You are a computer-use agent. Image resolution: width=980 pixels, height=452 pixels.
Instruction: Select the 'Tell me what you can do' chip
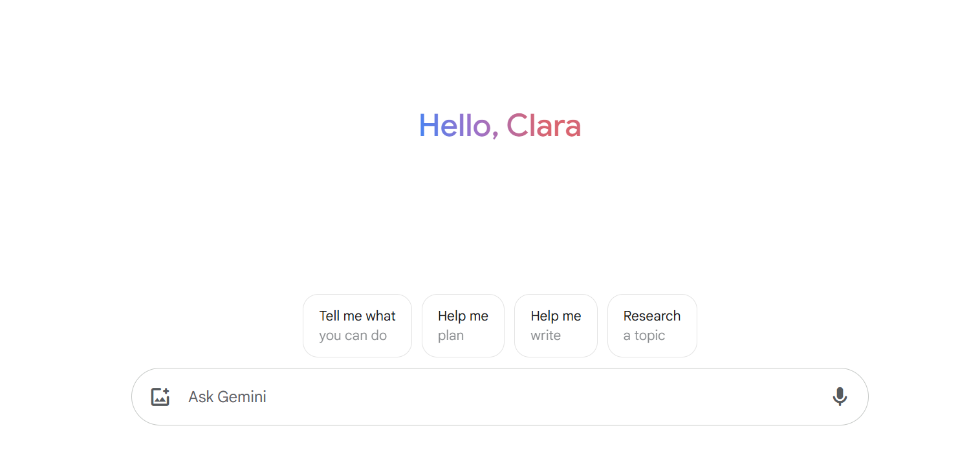357,326
